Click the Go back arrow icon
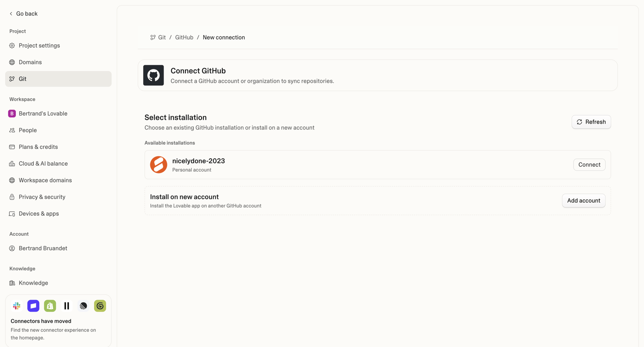The height and width of the screenshot is (347, 644). coord(11,14)
